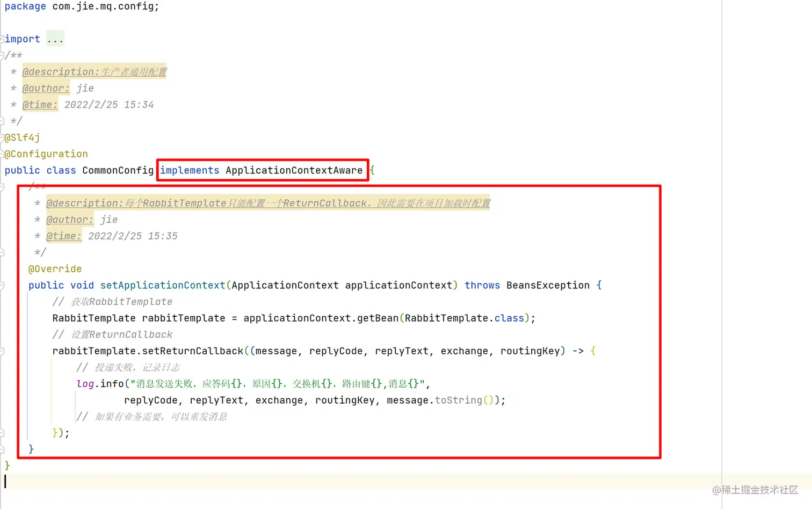Image resolution: width=812 pixels, height=509 pixels.
Task: Click the info method call
Action: pyautogui.click(x=112, y=384)
